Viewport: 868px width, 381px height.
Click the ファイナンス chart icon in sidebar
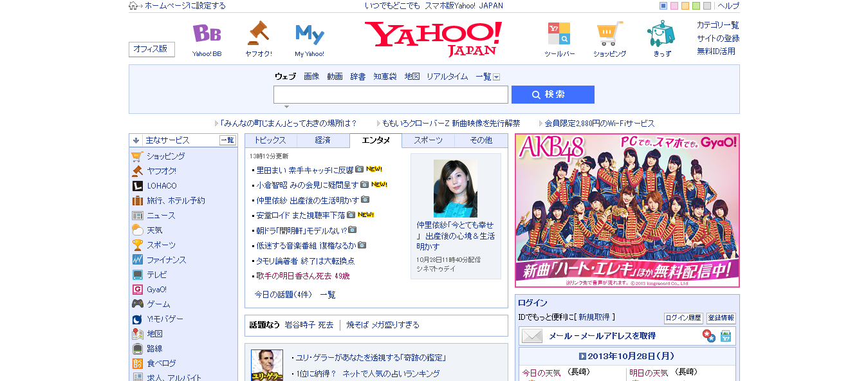(x=137, y=260)
